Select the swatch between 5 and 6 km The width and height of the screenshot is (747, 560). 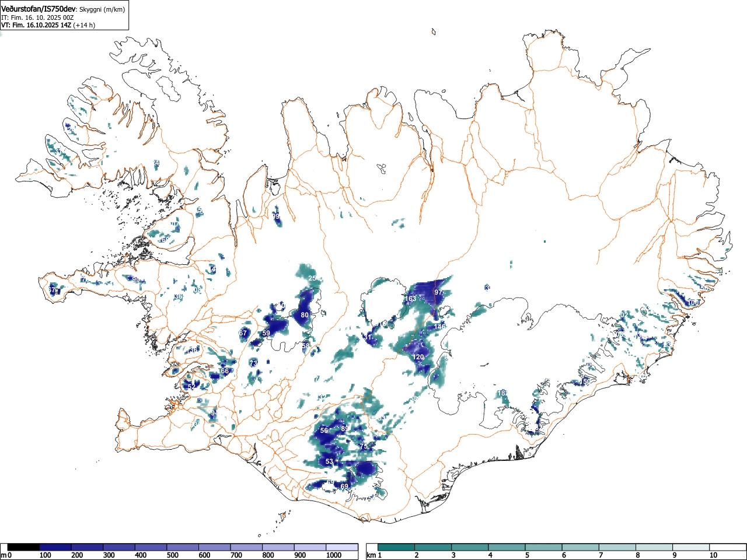coord(544,547)
